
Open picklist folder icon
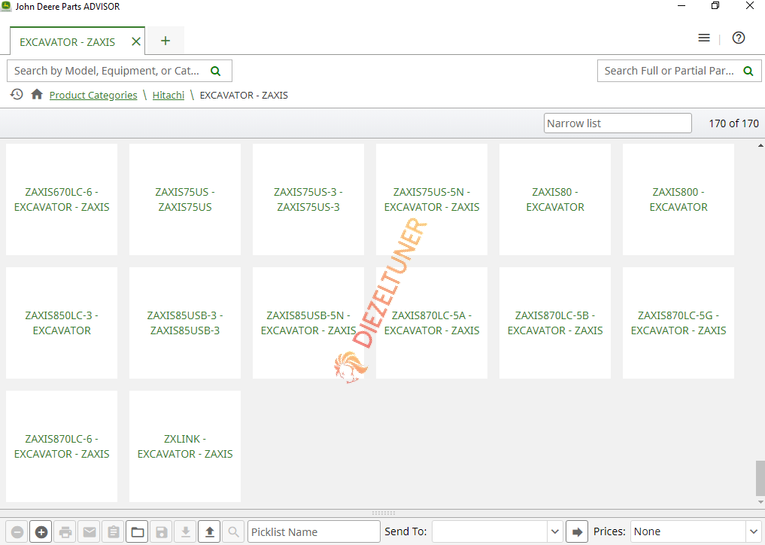click(x=137, y=532)
